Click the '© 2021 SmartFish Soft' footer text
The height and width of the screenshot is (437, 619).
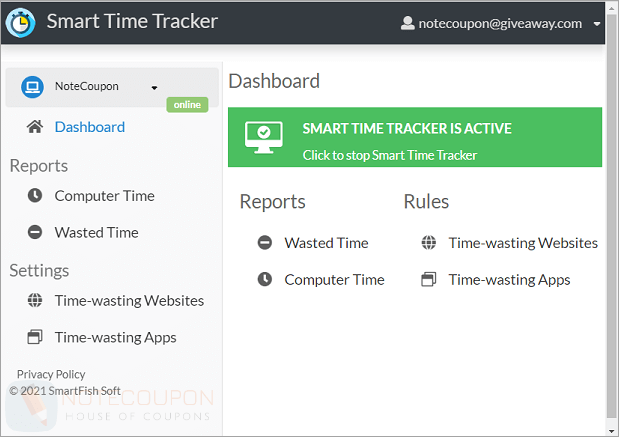click(65, 391)
